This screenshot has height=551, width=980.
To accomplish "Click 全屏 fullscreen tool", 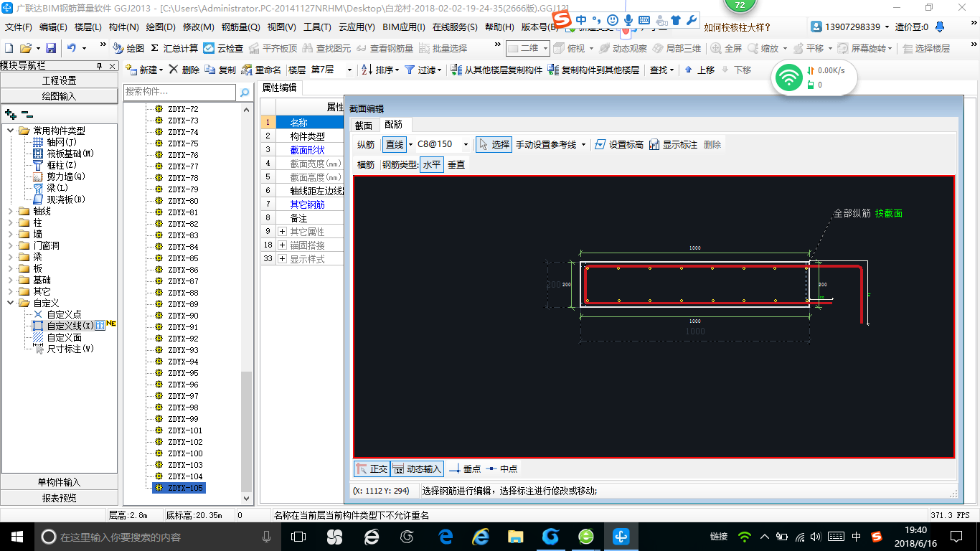I will 726,48.
